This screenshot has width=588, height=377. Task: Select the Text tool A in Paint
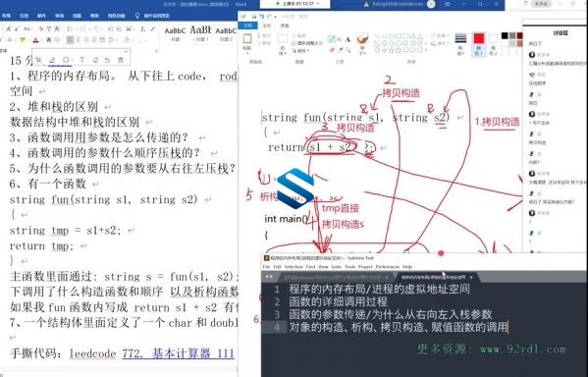(x=347, y=39)
